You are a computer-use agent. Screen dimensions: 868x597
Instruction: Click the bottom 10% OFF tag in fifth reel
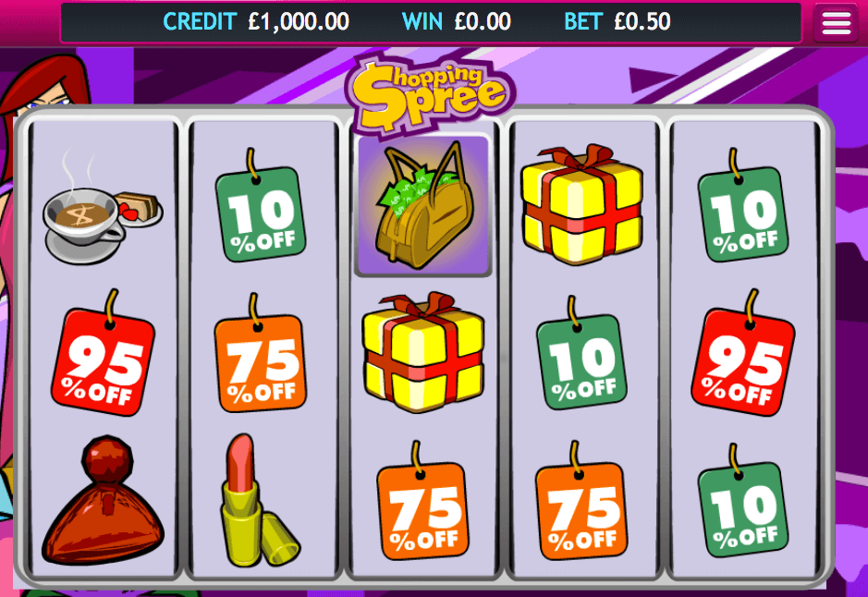tap(743, 500)
